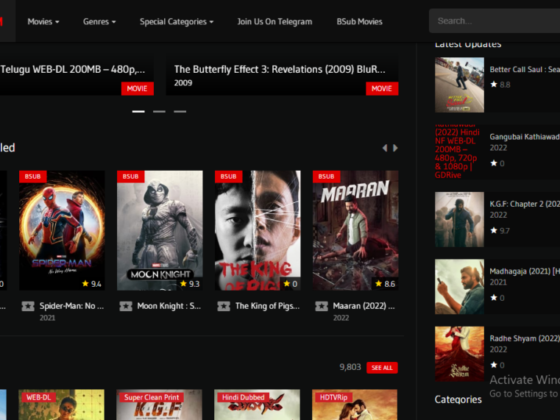Open Better Call Saul title in sidebar

(525, 69)
